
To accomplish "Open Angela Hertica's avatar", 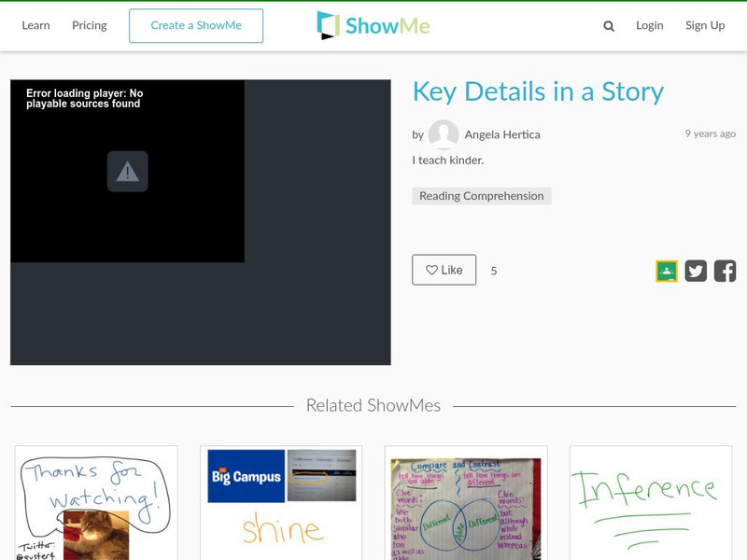I will click(443, 134).
